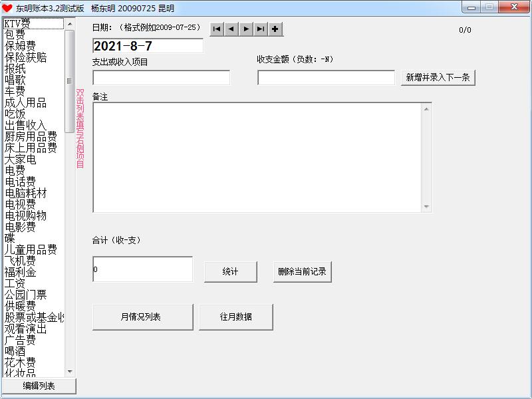Open the monthly summary with 月情况列表
532x399 pixels.
tap(142, 317)
